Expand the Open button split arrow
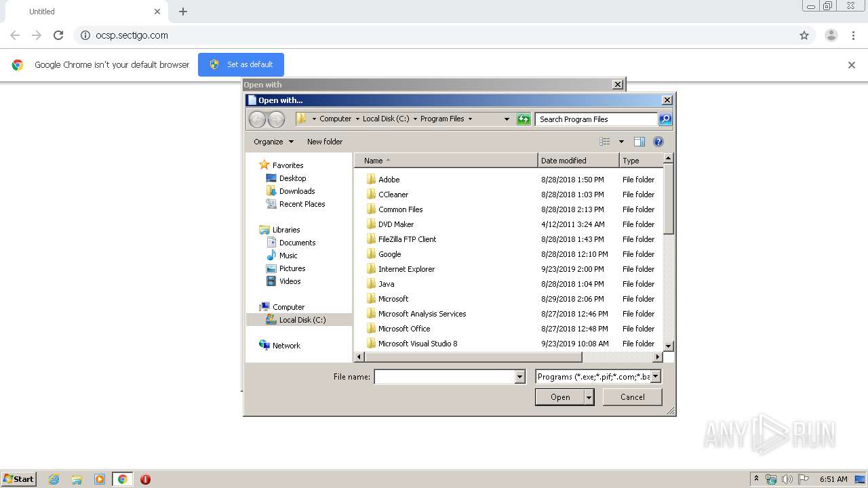 click(x=589, y=397)
